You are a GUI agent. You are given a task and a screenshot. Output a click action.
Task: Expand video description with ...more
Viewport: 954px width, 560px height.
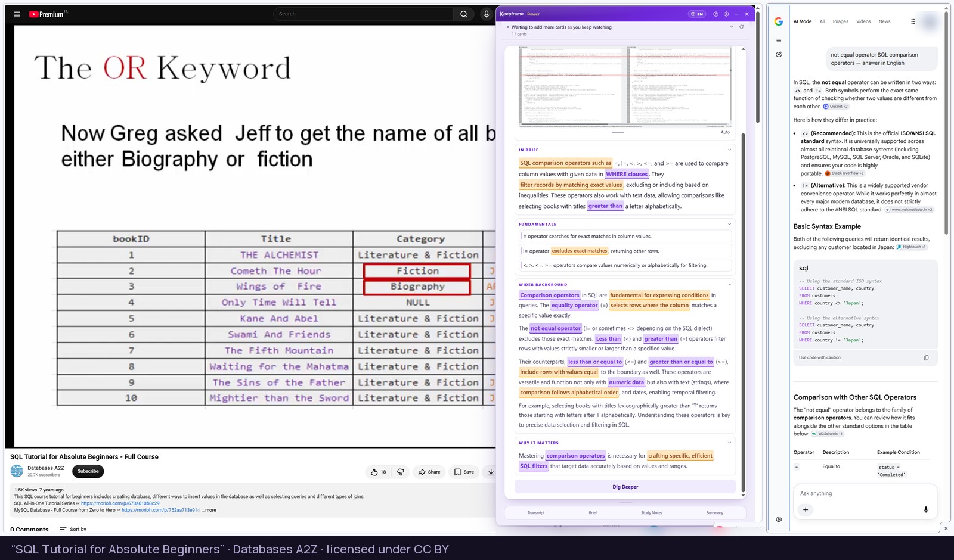[x=209, y=510]
